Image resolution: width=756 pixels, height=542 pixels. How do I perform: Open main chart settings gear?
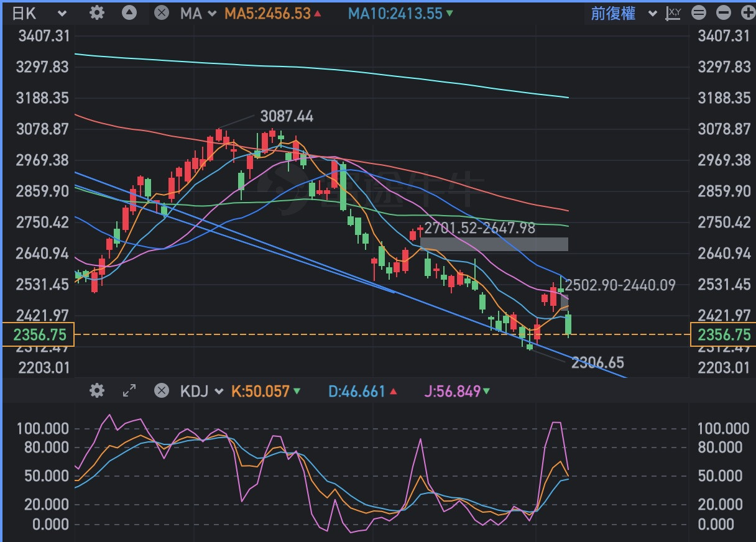[x=96, y=13]
